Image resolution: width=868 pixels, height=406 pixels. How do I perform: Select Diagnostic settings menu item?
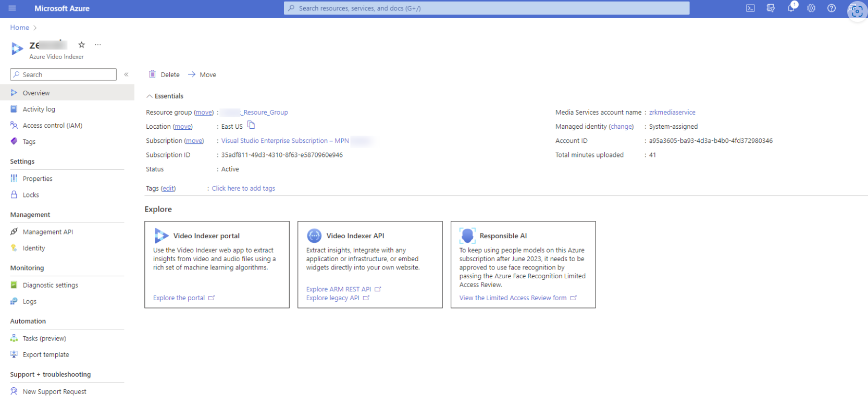50,285
